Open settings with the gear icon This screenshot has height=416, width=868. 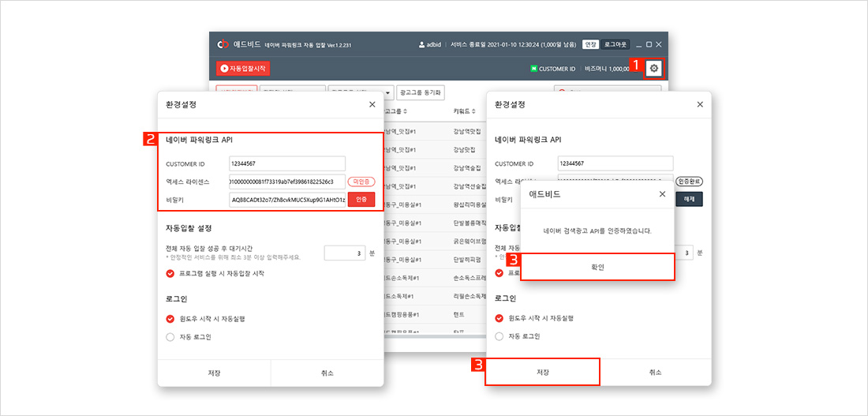pyautogui.click(x=654, y=68)
